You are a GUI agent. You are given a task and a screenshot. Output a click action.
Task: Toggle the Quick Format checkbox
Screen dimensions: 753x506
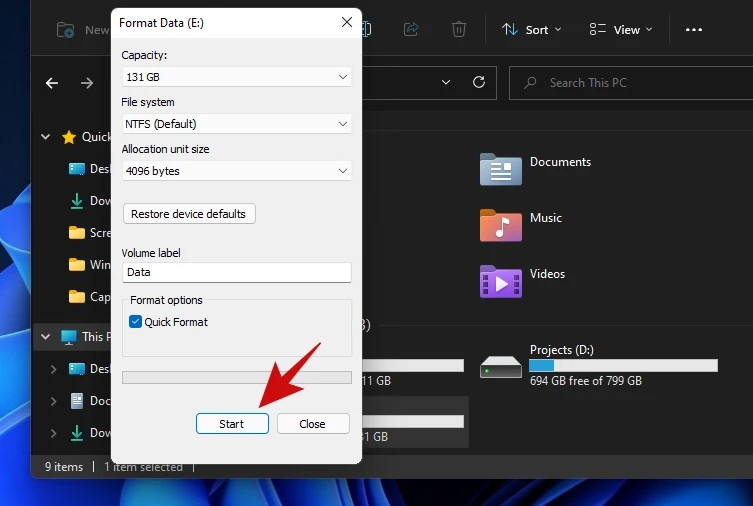[135, 322]
